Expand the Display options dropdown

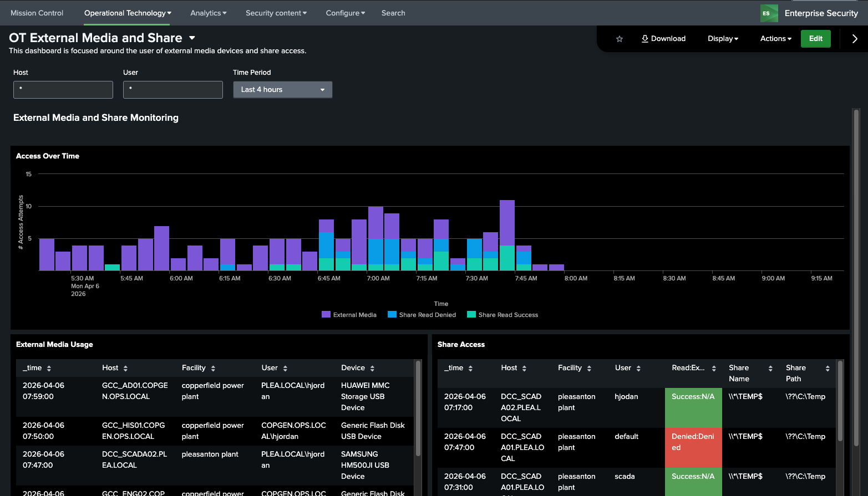[723, 39]
